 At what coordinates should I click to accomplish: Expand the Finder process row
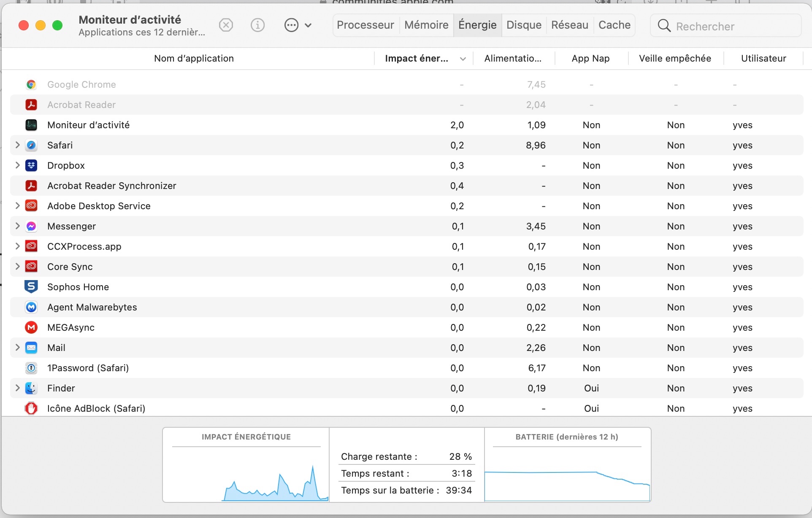pos(17,388)
